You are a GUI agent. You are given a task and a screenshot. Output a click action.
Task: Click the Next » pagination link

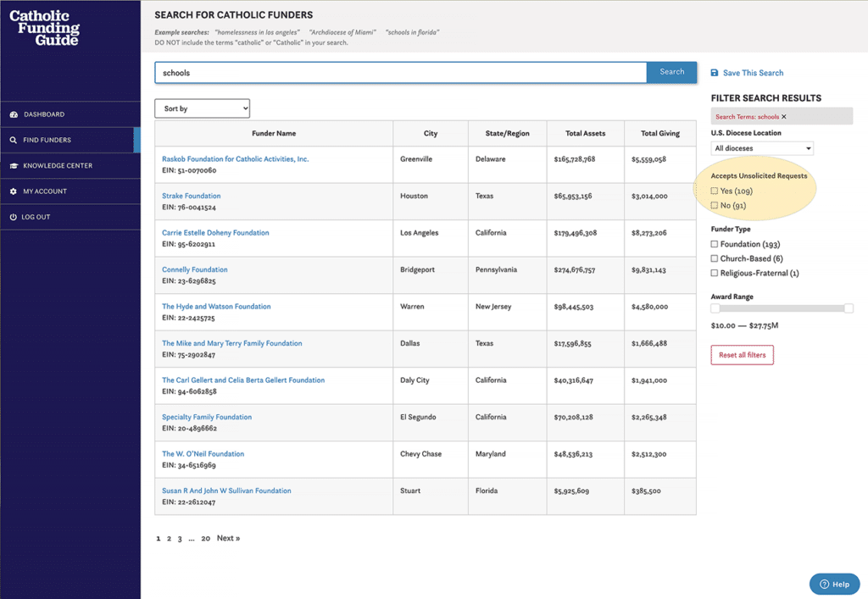click(x=228, y=538)
